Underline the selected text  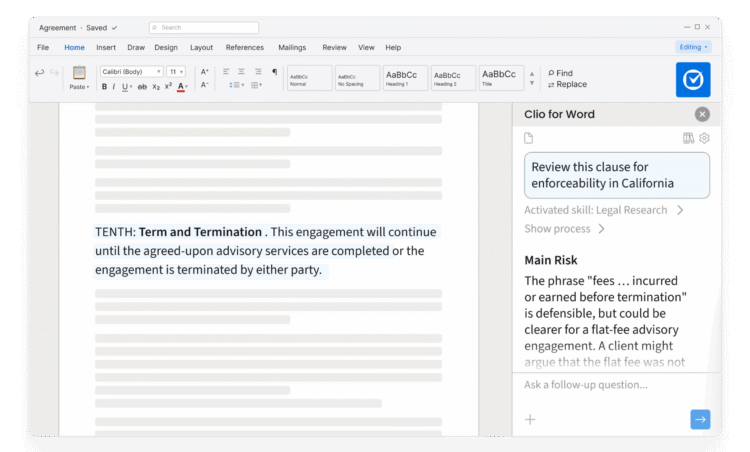click(x=125, y=87)
